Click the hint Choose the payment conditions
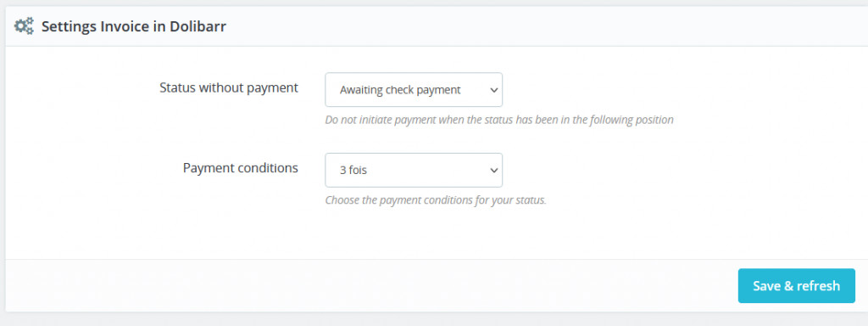 [436, 200]
